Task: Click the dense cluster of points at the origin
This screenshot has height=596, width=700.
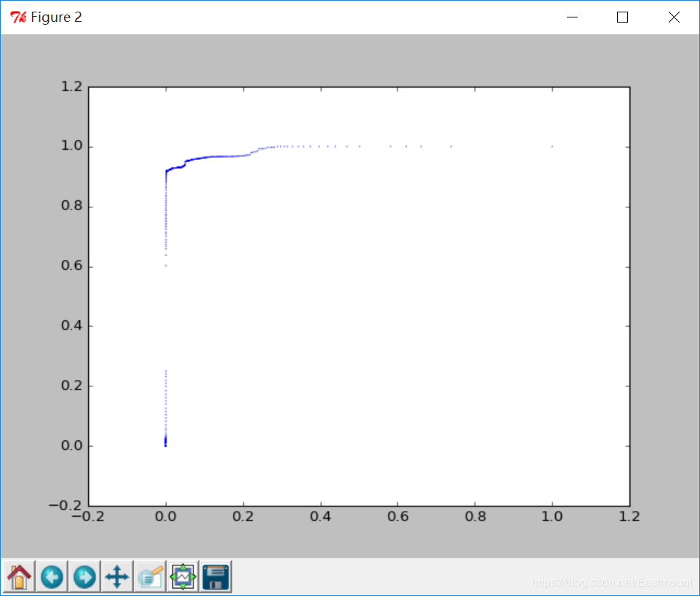Action: [x=166, y=442]
